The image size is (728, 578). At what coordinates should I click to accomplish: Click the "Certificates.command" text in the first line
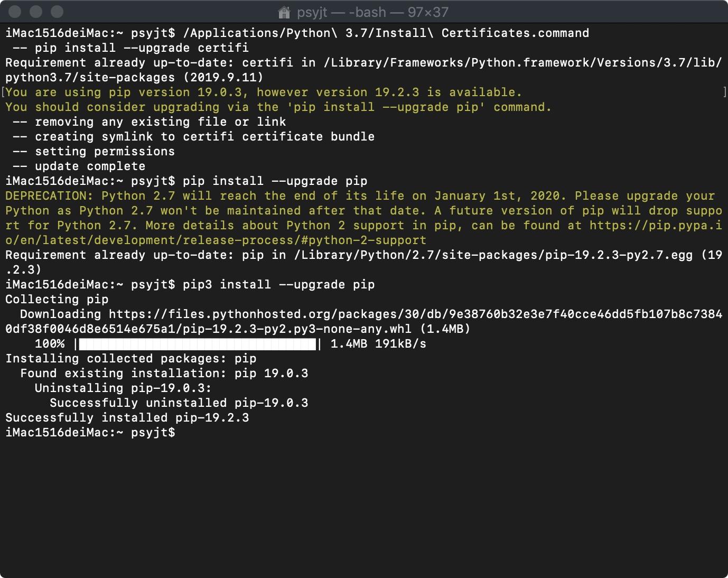[515, 33]
